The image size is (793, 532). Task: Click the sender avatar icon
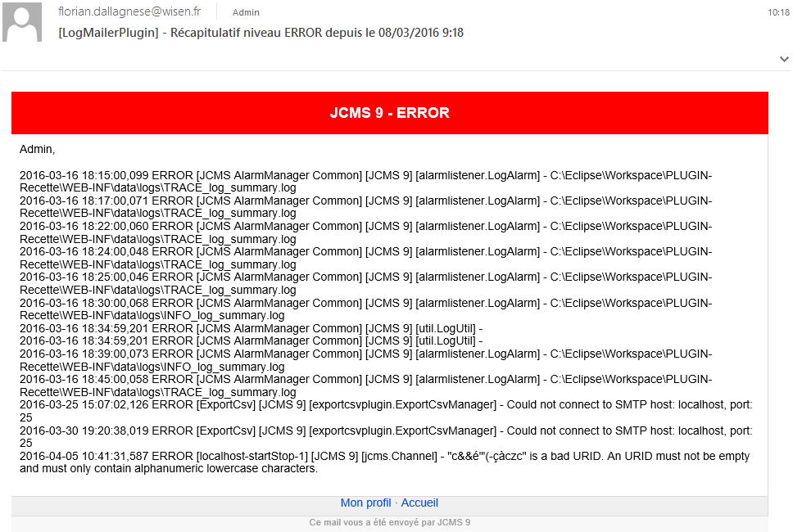22,22
